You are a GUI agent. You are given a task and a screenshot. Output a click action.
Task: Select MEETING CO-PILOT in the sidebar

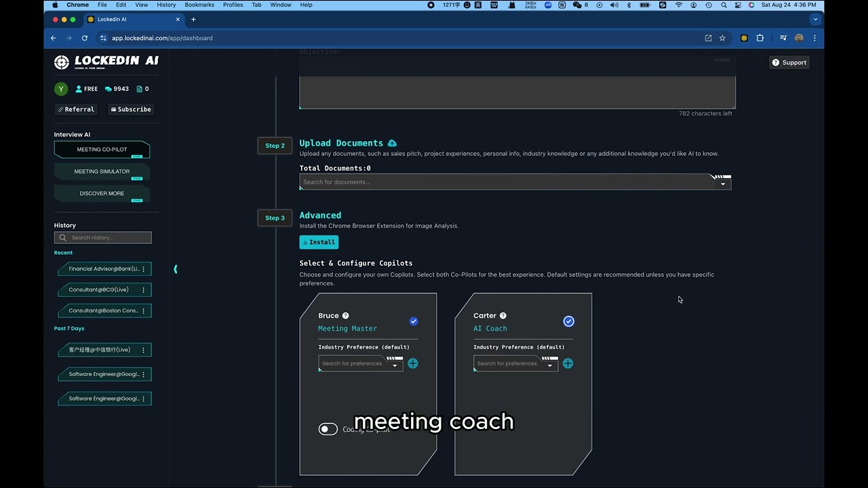pyautogui.click(x=102, y=150)
